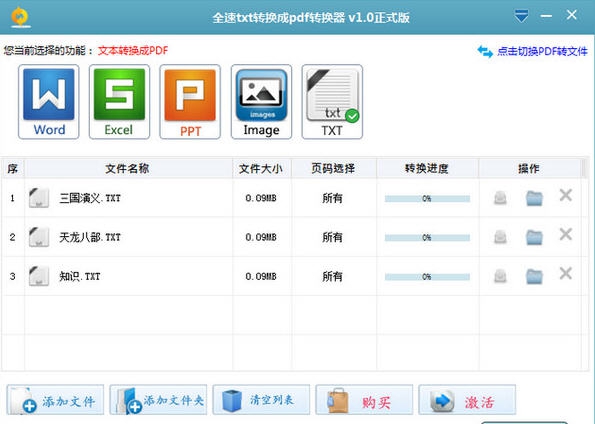Screen dimensions: 595x424
Task: Click progress bar of 天龙八部.TXT row
Action: (427, 238)
